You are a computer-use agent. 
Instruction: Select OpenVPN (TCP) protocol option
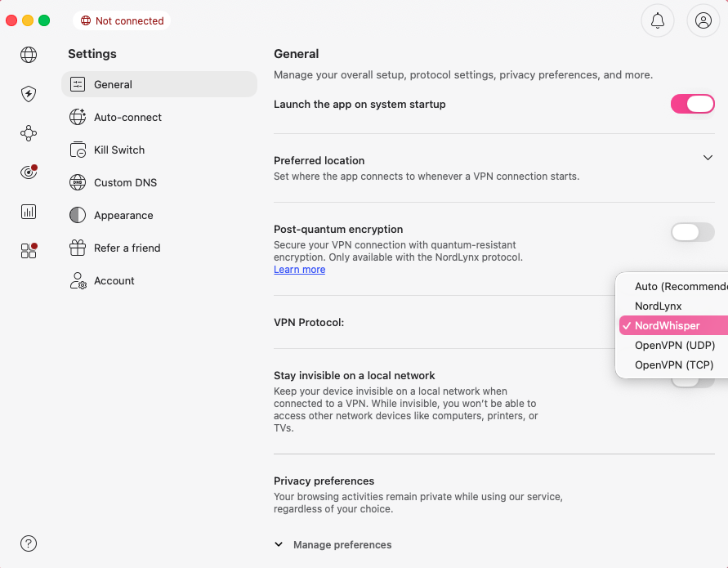673,365
